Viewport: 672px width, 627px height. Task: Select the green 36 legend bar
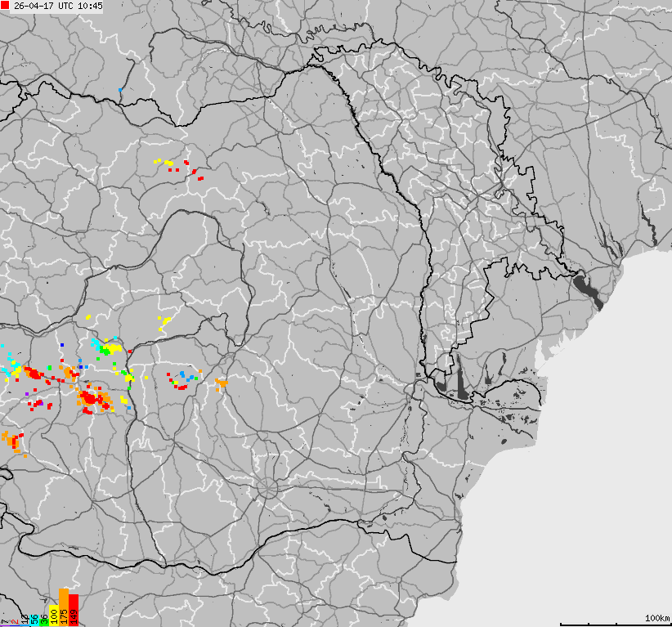coord(45,622)
